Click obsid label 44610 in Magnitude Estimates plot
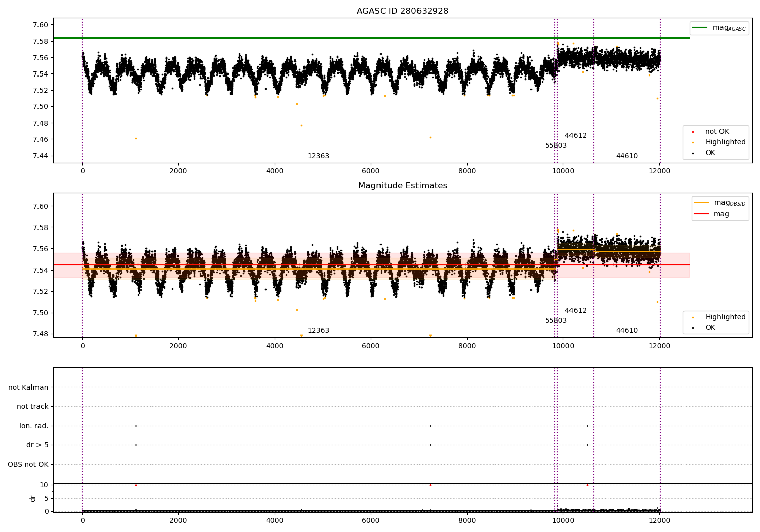 pos(627,331)
